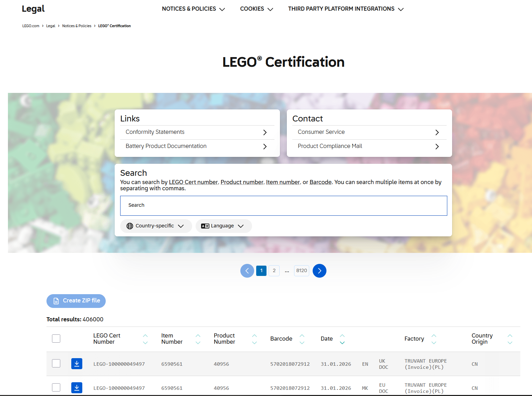The image size is (532, 396).
Task: Open Consumer Service arrow
Action: click(x=437, y=132)
